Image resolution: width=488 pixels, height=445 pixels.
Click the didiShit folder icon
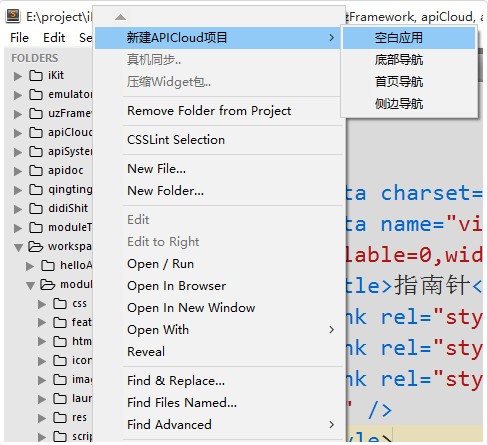[x=36, y=209]
